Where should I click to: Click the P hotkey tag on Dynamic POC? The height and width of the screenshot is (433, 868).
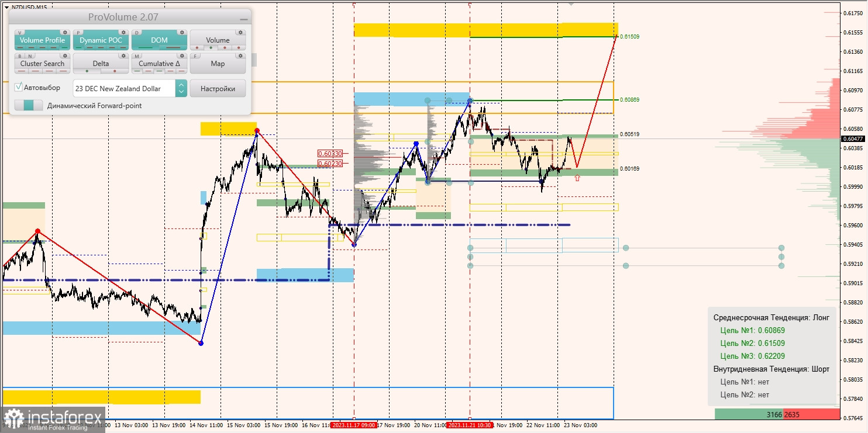click(79, 33)
